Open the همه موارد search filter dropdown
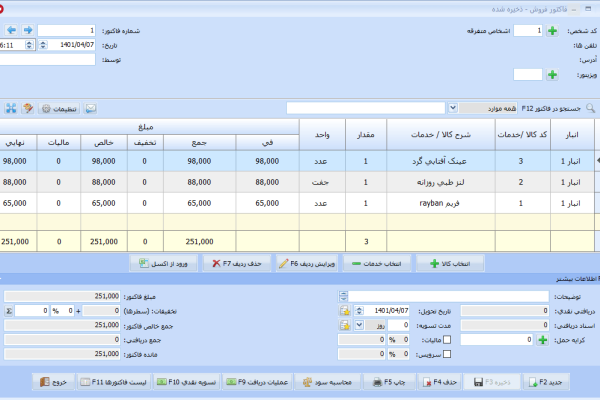This screenshot has height=400, width=600. pyautogui.click(x=453, y=108)
